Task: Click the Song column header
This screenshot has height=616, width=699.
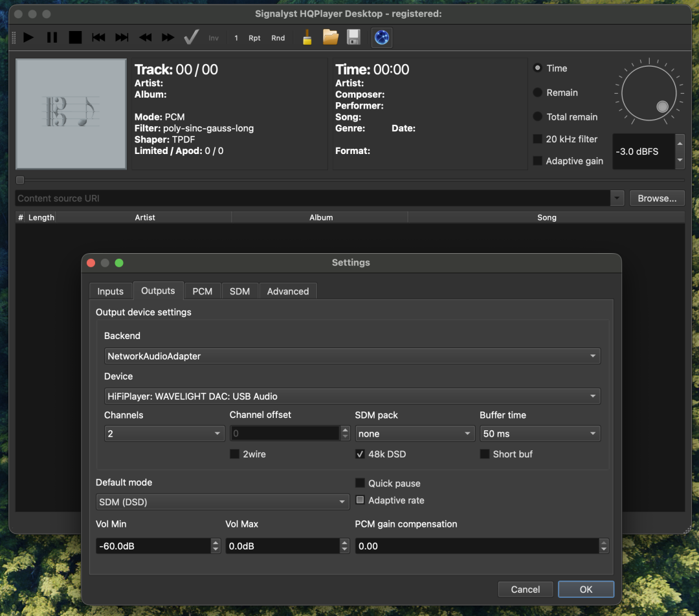Action: (x=546, y=217)
